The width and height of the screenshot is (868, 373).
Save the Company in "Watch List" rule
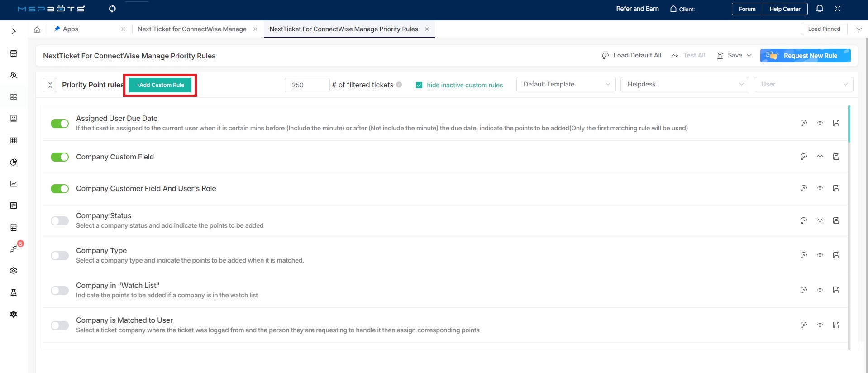pos(836,290)
